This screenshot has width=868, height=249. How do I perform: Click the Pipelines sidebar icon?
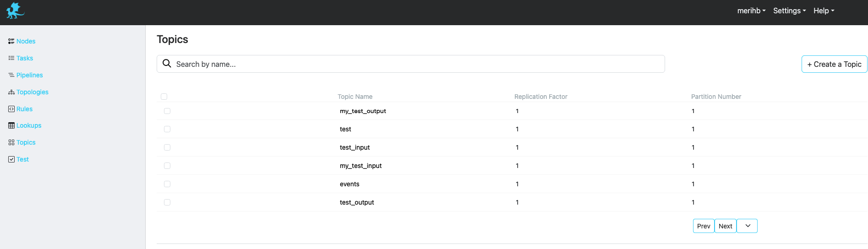tap(11, 75)
